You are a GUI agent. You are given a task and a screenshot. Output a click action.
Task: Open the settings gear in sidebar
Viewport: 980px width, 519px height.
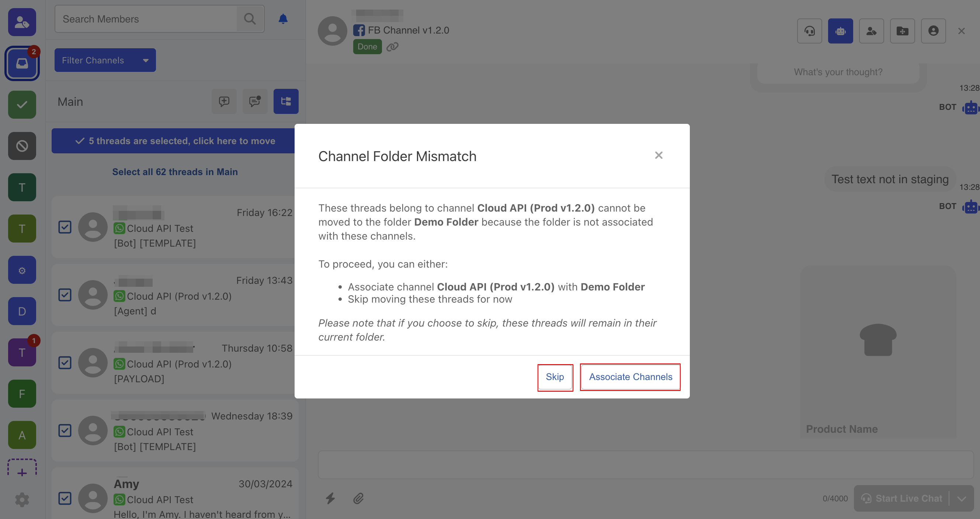coord(22,499)
